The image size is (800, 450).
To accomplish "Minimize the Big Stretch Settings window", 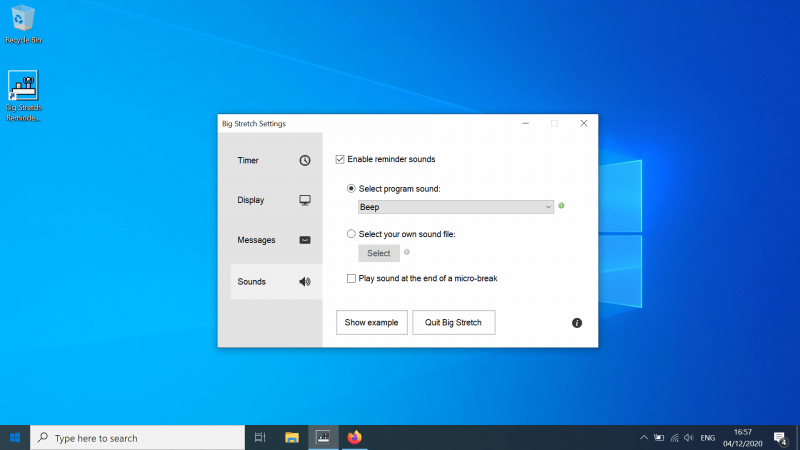I will click(x=526, y=123).
